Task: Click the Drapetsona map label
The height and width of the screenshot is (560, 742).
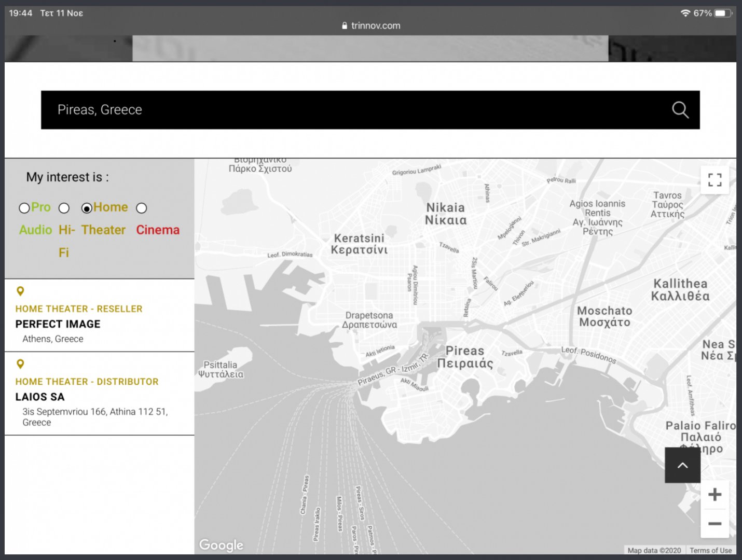Action: click(369, 320)
